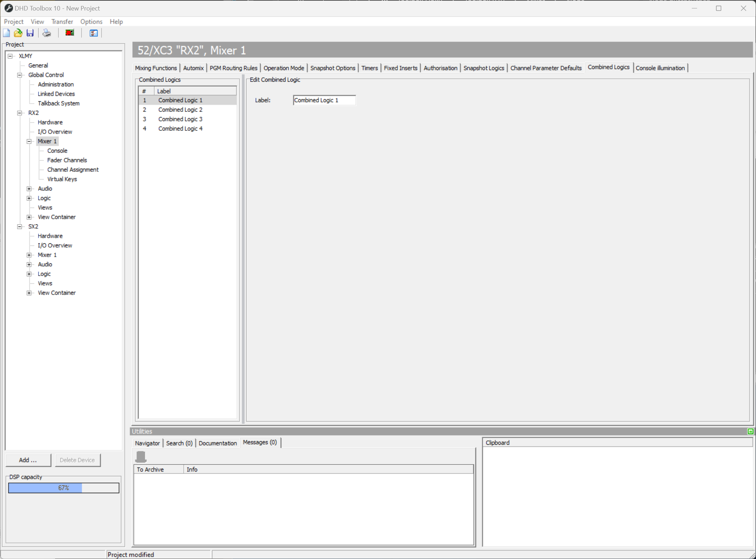This screenshot has width=756, height=559.
Task: Expand the Audio node under RX2
Action: coord(29,188)
